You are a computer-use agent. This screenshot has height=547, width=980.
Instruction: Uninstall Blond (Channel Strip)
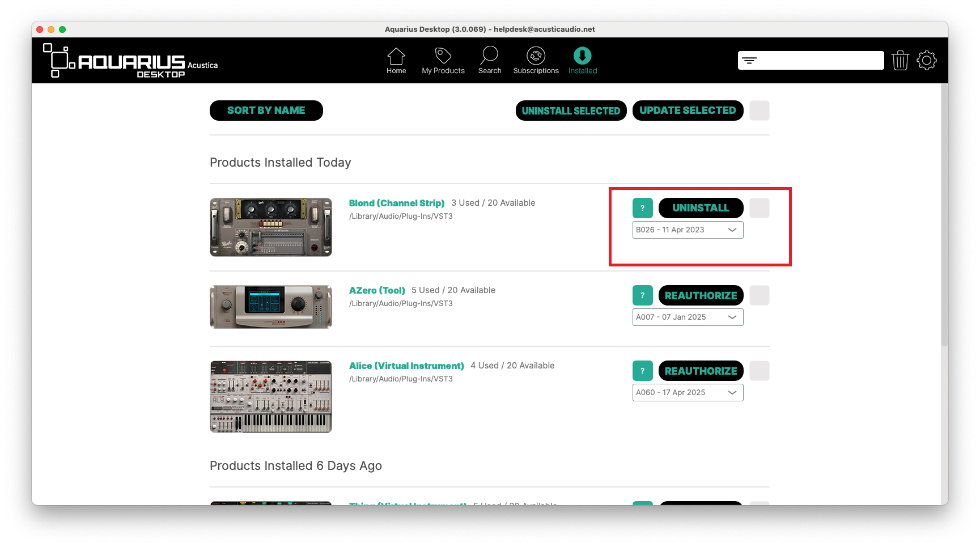[x=701, y=208]
